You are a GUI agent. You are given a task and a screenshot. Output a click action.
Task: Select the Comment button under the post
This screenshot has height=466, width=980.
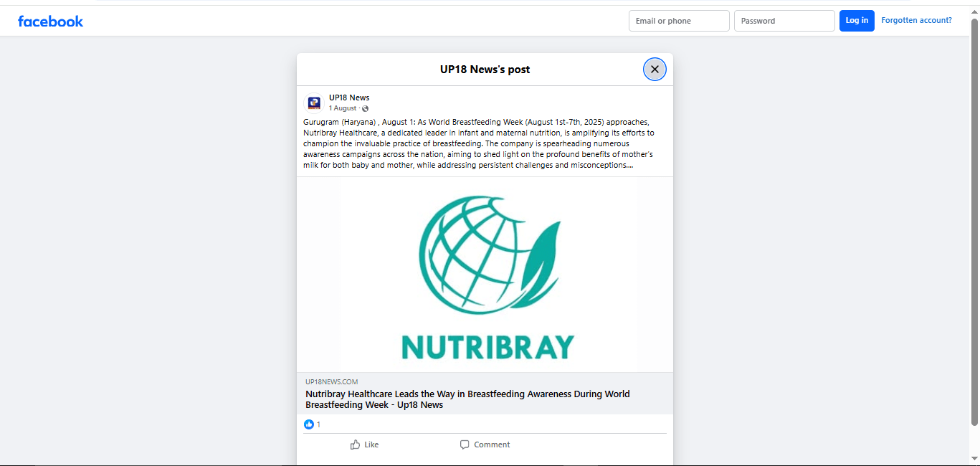coord(485,444)
